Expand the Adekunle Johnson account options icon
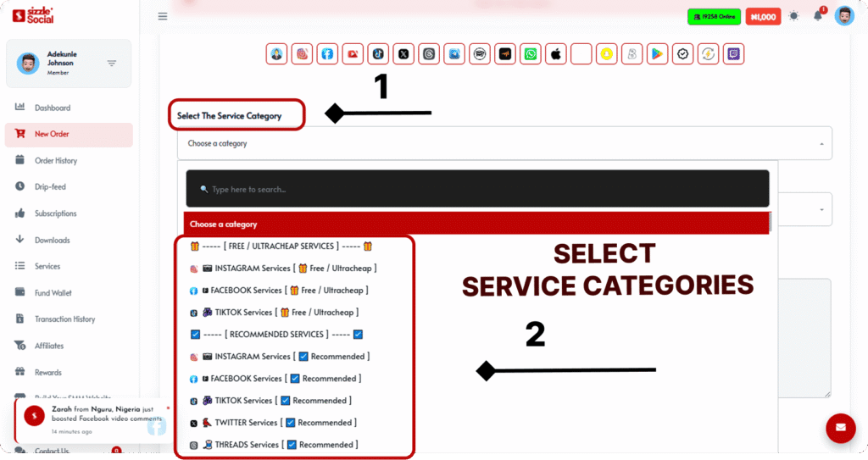868x460 pixels. (x=111, y=63)
